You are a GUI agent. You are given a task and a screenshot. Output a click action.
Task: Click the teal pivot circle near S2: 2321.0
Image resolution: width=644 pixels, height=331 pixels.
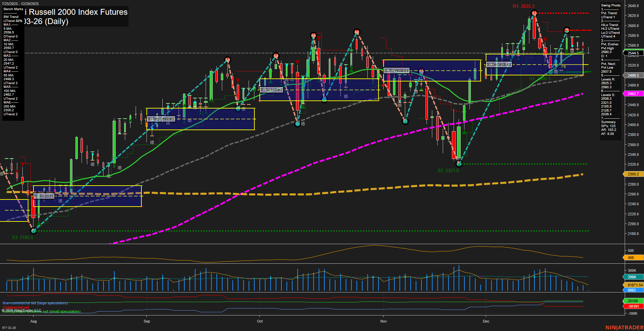pyautogui.click(x=459, y=164)
